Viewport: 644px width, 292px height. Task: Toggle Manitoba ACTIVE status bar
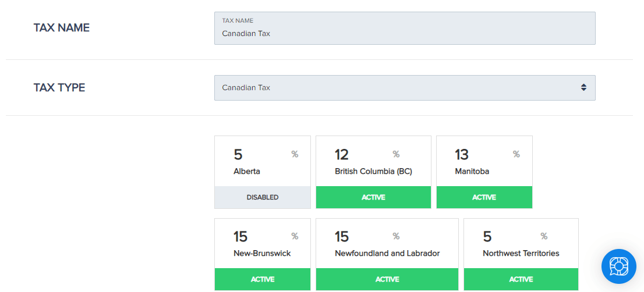[x=484, y=197]
